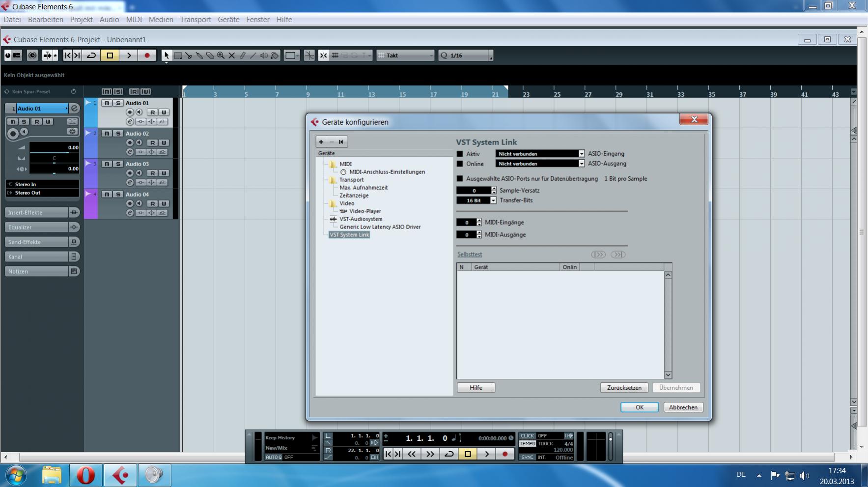
Task: Click the volume icon in system tray
Action: 804,476
